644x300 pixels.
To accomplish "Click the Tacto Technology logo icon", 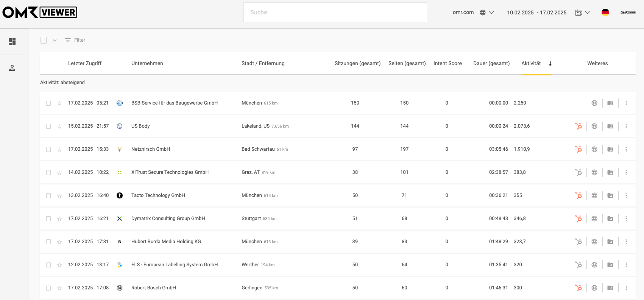I will click(120, 195).
